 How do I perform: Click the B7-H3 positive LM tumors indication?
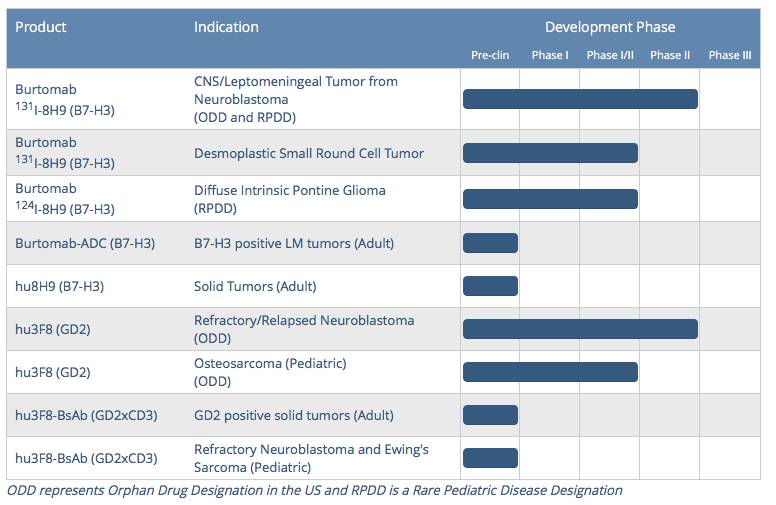294,243
